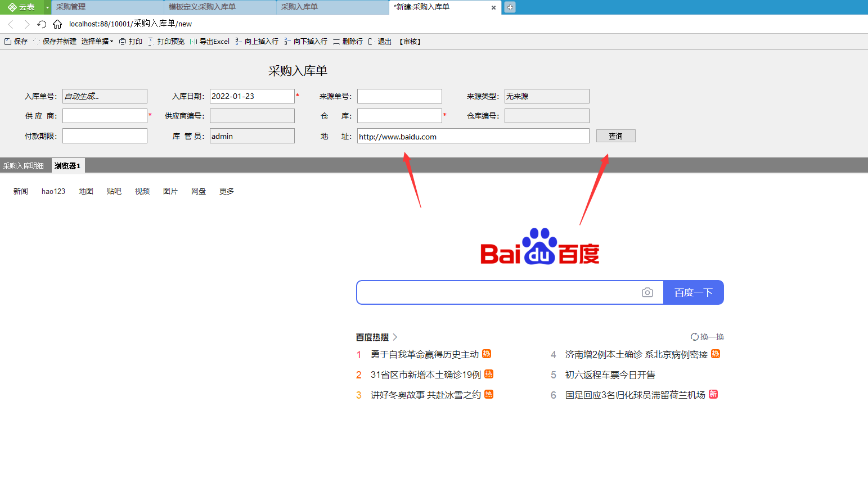Open the dropdown arrow next to 云表
Viewport: 868px width, 483px height.
click(x=47, y=7)
